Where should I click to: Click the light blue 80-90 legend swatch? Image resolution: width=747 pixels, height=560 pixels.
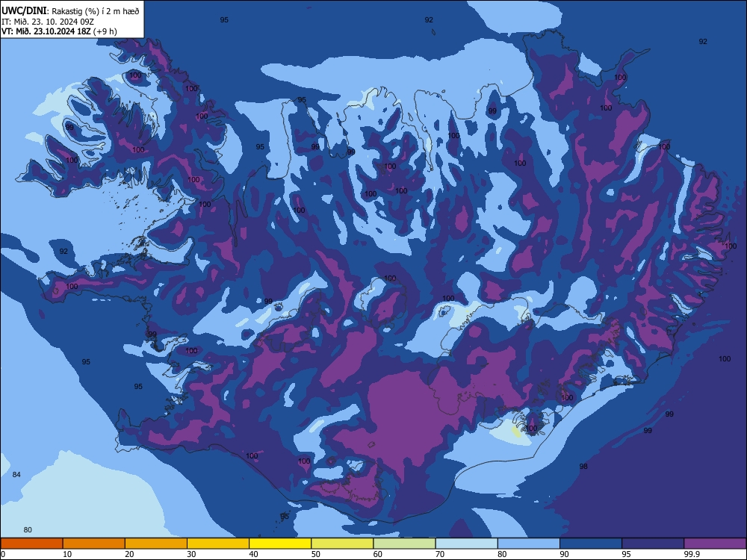[529, 544]
